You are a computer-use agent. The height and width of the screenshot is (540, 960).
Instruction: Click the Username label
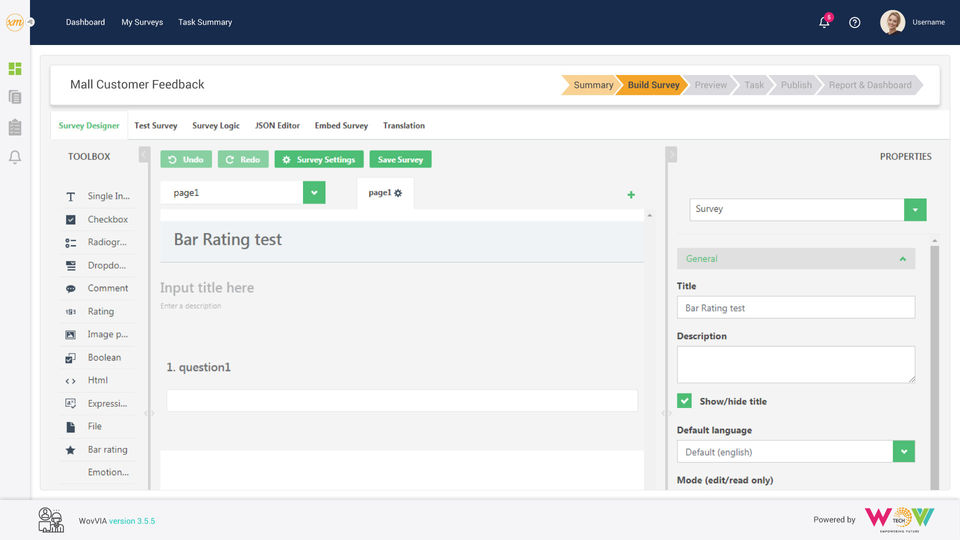928,22
